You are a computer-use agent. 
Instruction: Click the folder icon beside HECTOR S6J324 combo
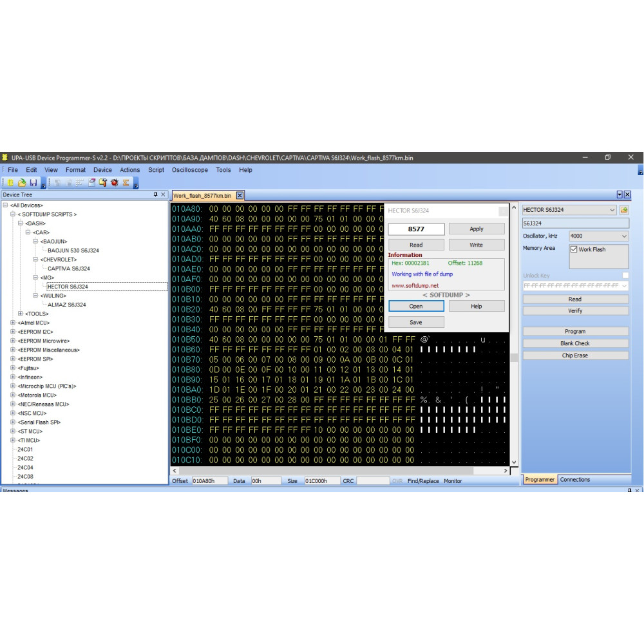coord(624,210)
